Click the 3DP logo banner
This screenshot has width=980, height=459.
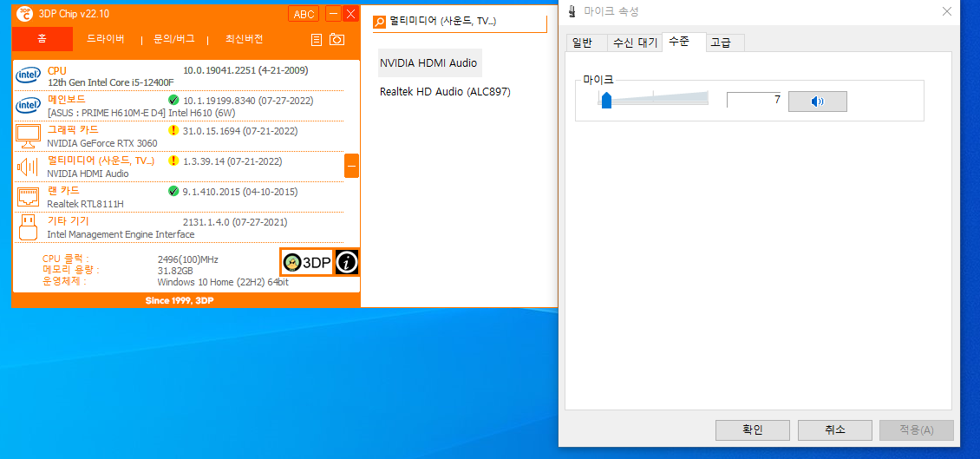[x=307, y=263]
